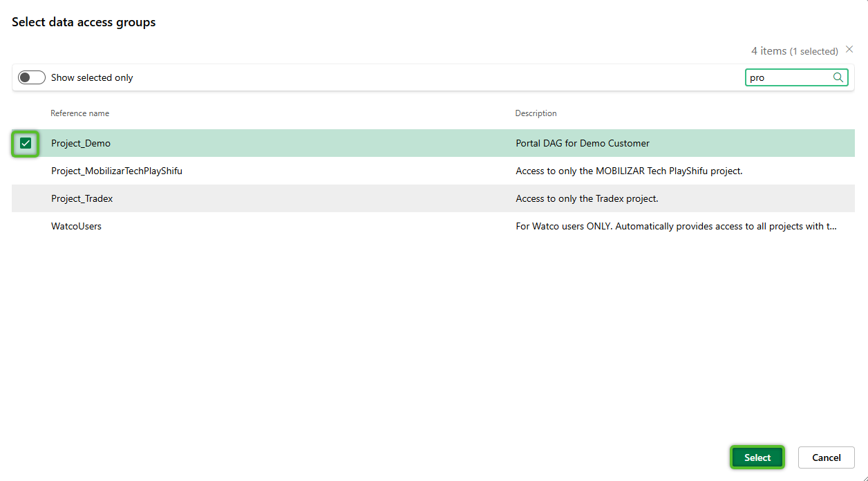Sort by the Reference name column header
This screenshot has width=868, height=481.
tap(80, 113)
